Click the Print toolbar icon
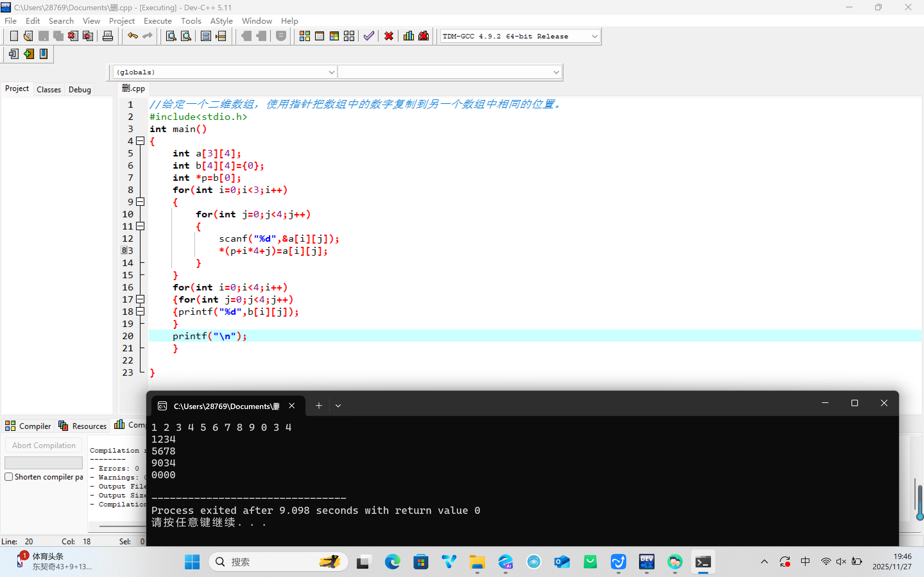 108,36
